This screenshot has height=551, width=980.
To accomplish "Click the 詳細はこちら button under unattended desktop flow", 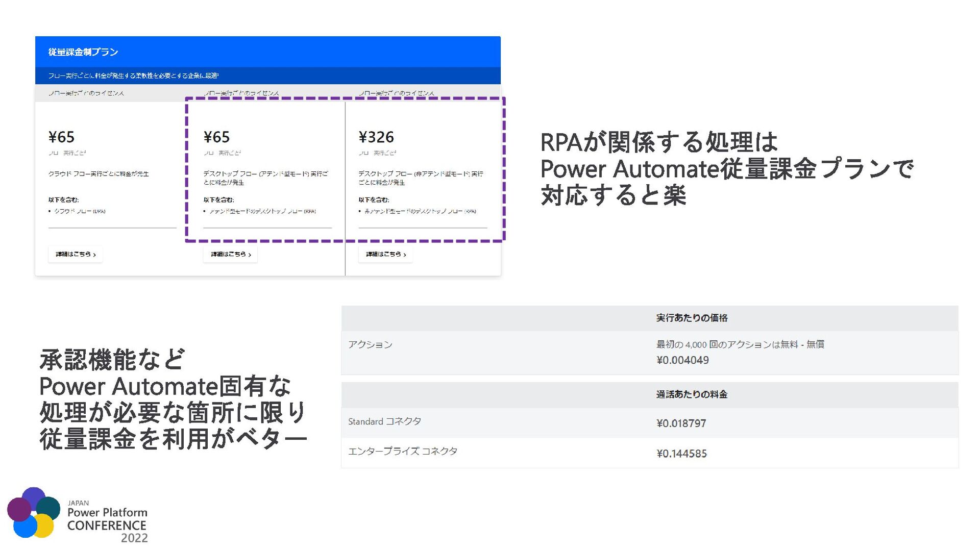I will [x=385, y=254].
